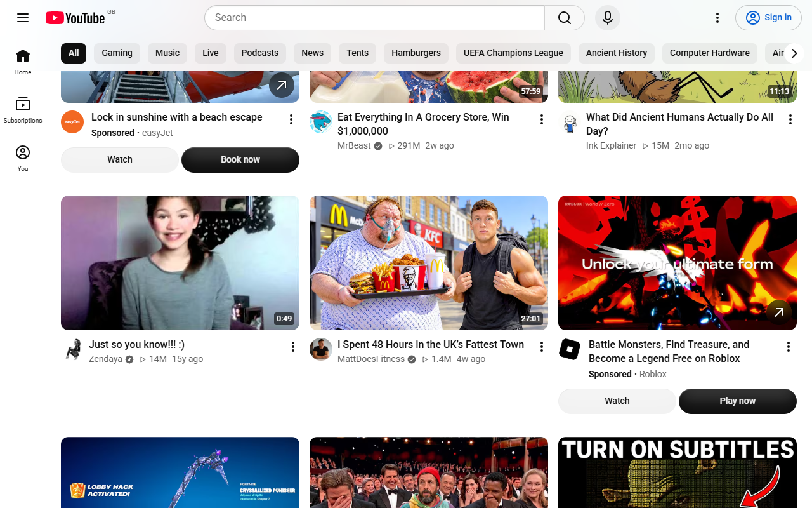Image resolution: width=812 pixels, height=508 pixels.
Task: Open the You section in the sidebar
Action: pos(23,158)
